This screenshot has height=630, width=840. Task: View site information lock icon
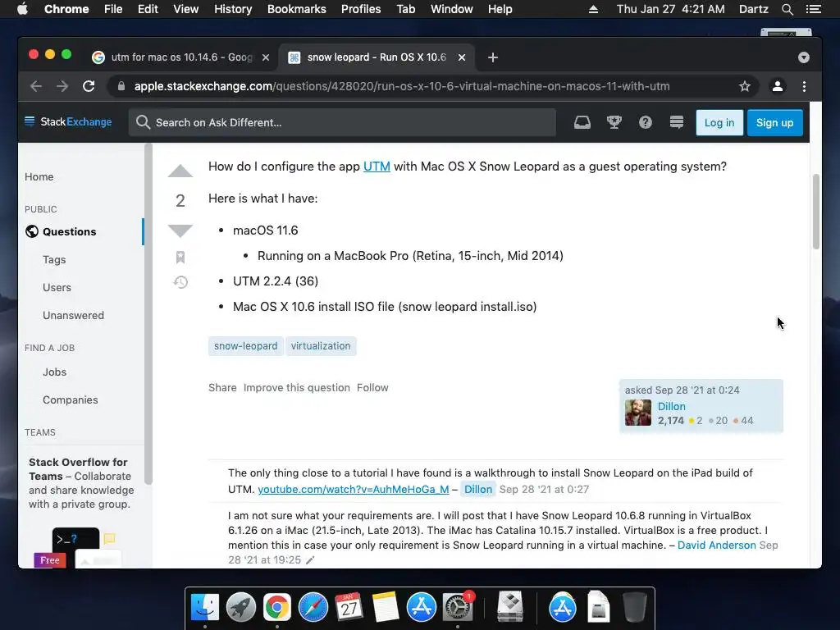click(121, 86)
